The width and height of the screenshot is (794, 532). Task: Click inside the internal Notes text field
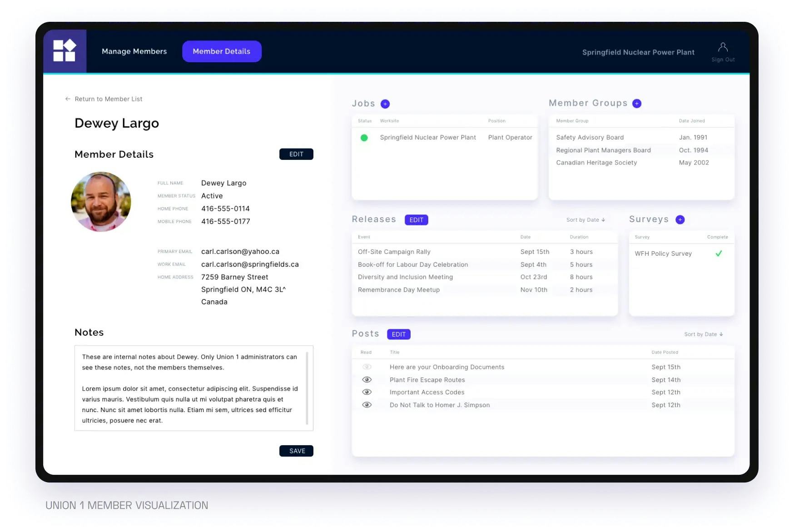coord(194,388)
